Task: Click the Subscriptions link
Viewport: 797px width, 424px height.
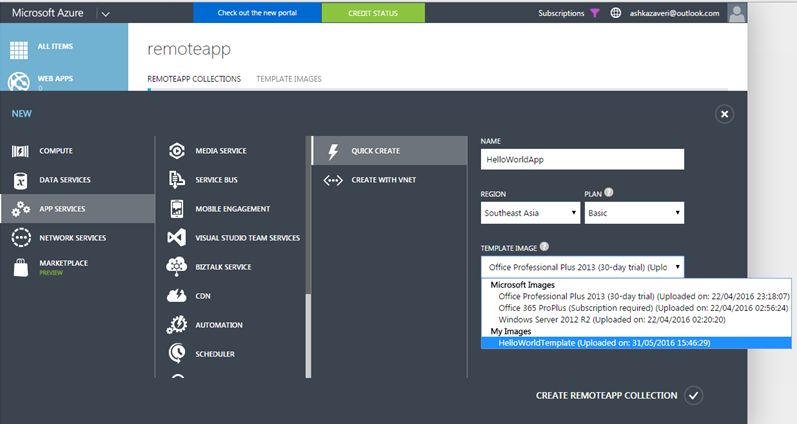Action: 561,13
